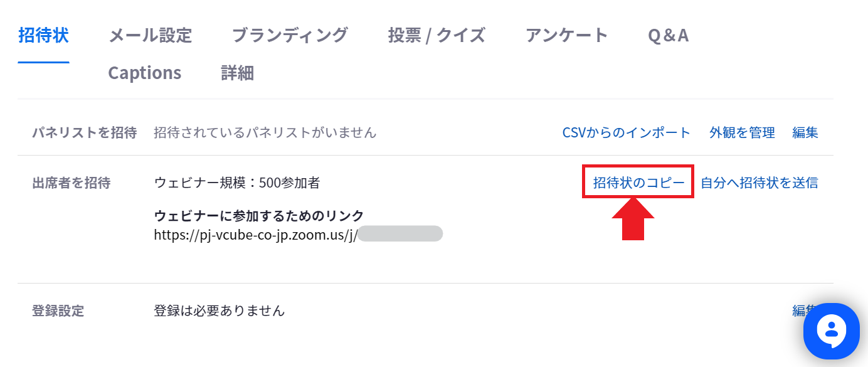This screenshot has height=367, width=868.
Task: Switch to the 招待状 tab
Action: [x=43, y=35]
